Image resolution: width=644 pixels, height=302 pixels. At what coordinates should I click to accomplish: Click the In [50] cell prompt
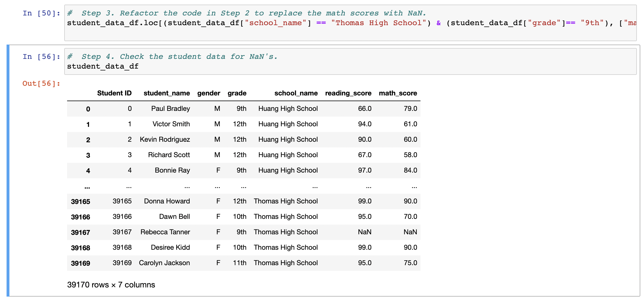[41, 13]
